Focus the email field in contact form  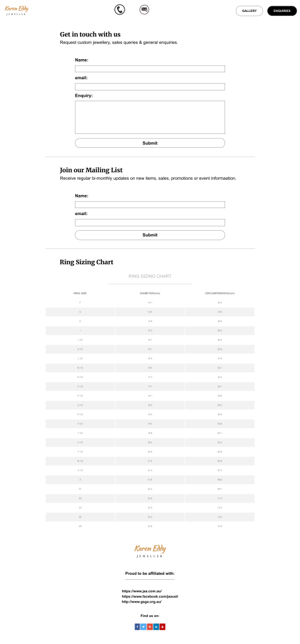pyautogui.click(x=150, y=87)
